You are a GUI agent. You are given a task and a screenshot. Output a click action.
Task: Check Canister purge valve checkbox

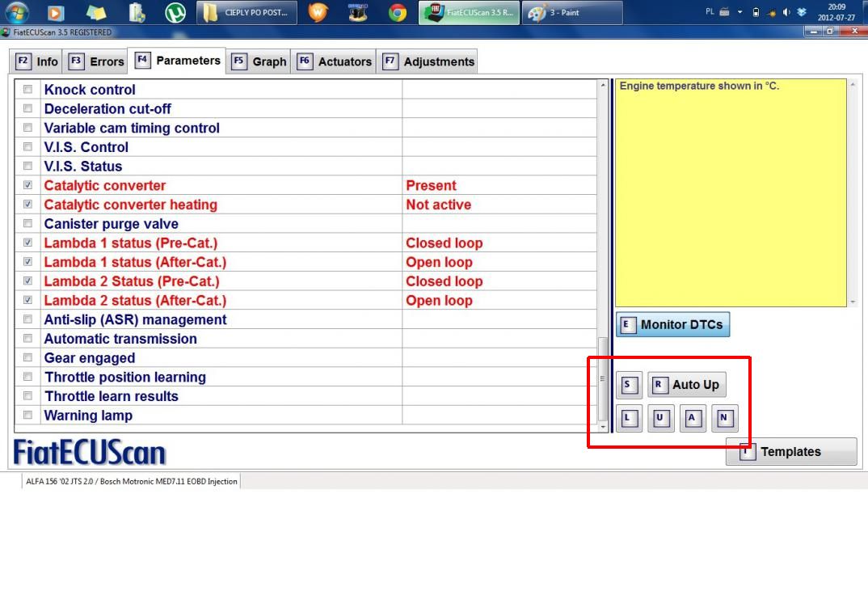click(27, 223)
